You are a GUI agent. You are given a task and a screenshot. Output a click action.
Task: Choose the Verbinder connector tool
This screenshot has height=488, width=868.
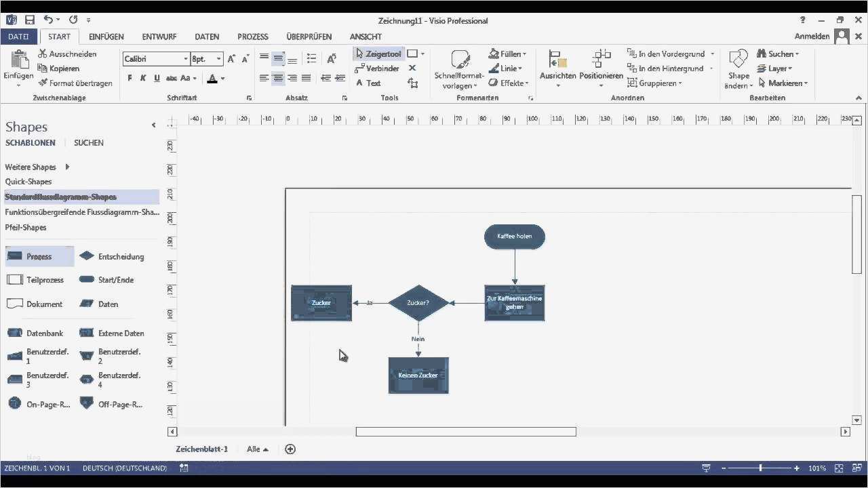377,68
